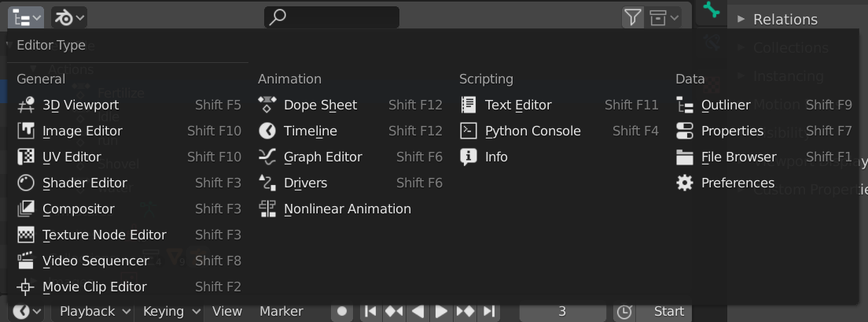This screenshot has width=868, height=322.
Task: Switch to the Info editor
Action: (x=559, y=157)
